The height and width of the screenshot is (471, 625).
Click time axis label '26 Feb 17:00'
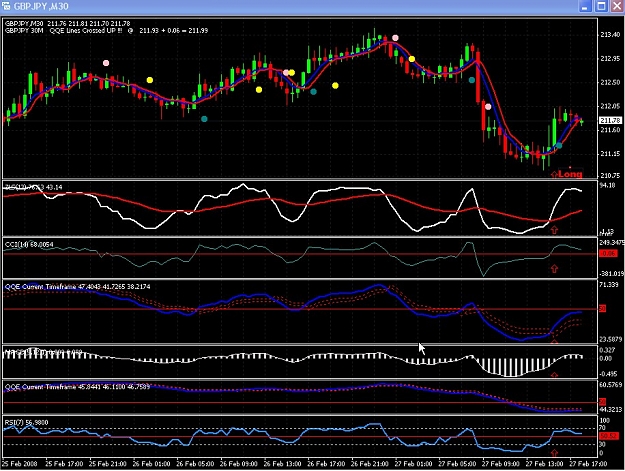(x=326, y=464)
